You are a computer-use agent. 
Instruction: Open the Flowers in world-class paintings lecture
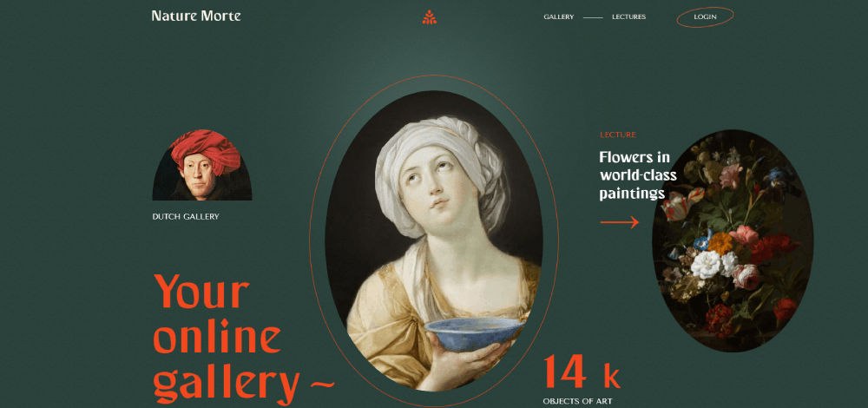point(638,175)
